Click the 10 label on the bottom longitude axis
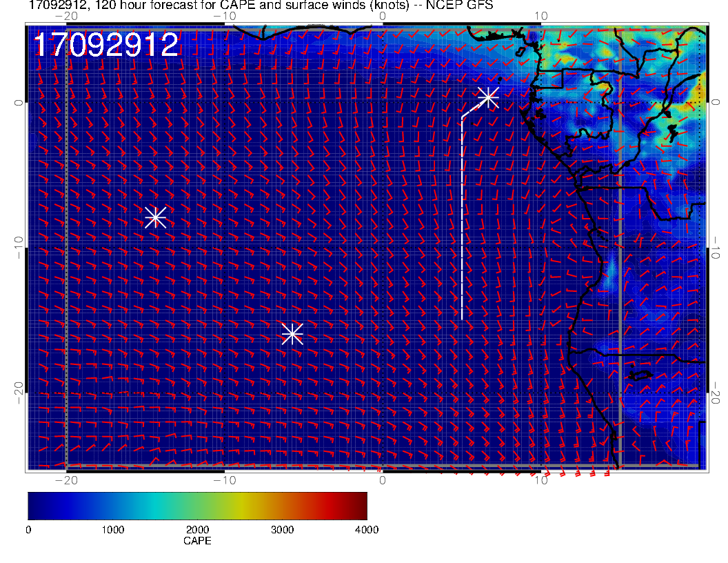The image size is (728, 563). tap(541, 480)
